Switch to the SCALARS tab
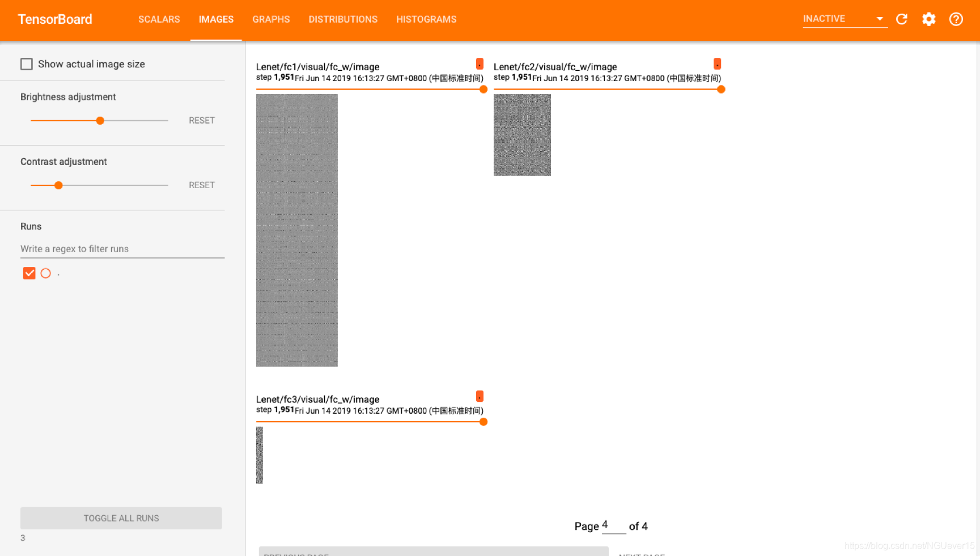 coord(159,19)
